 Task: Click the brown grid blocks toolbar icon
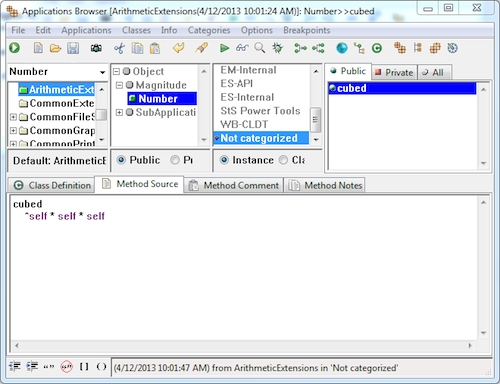[435, 48]
